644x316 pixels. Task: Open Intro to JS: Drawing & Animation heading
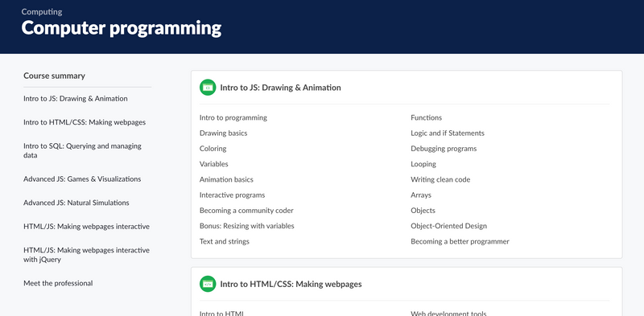click(280, 88)
